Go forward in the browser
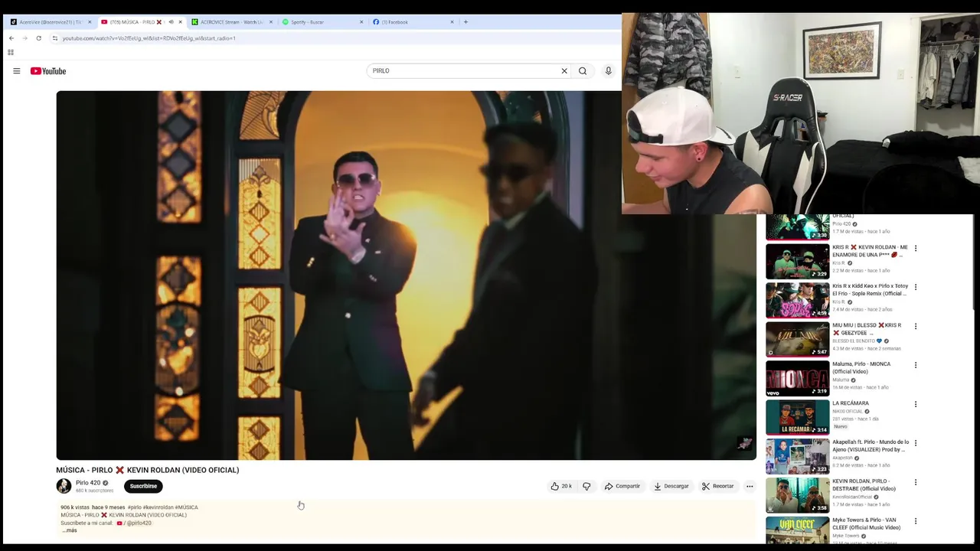Viewport: 980px width, 551px height. point(24,38)
